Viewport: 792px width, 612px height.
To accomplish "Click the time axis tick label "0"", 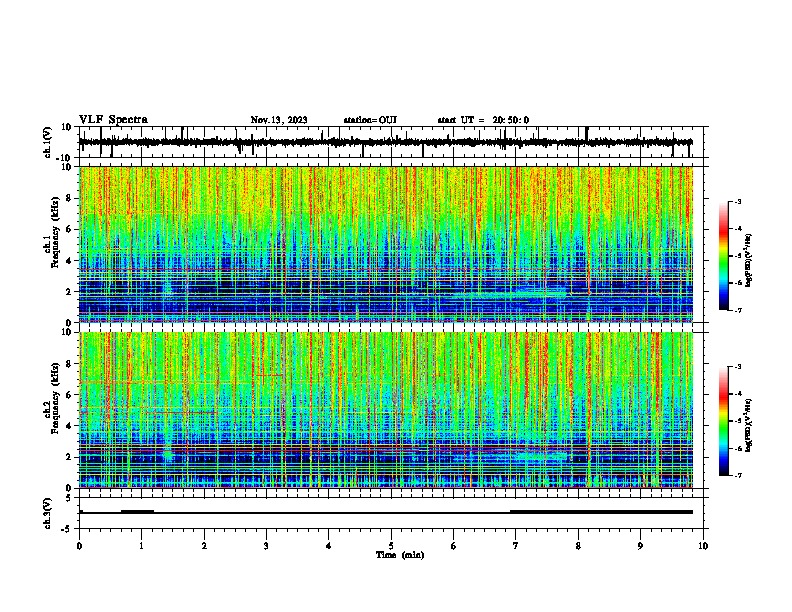I will (79, 546).
